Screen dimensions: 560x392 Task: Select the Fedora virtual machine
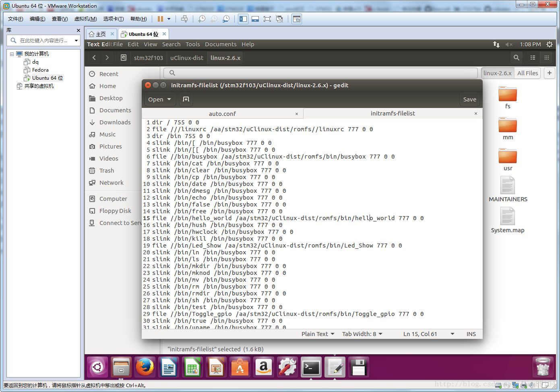pyautogui.click(x=40, y=70)
